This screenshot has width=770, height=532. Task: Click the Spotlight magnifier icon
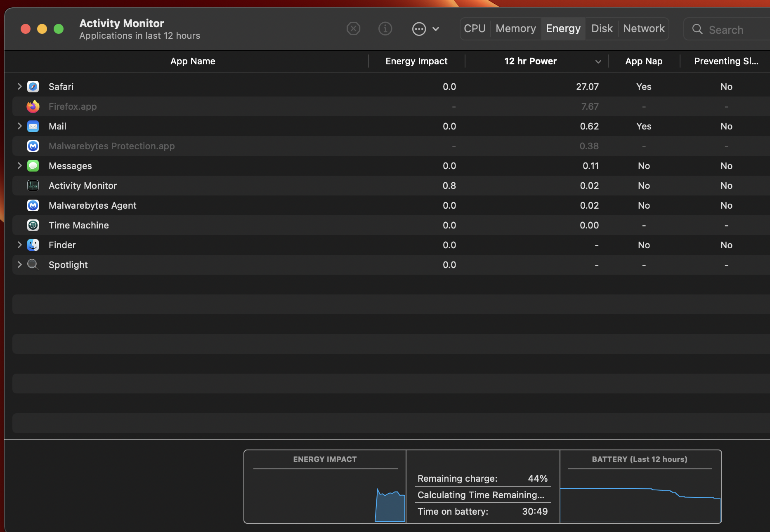33,264
